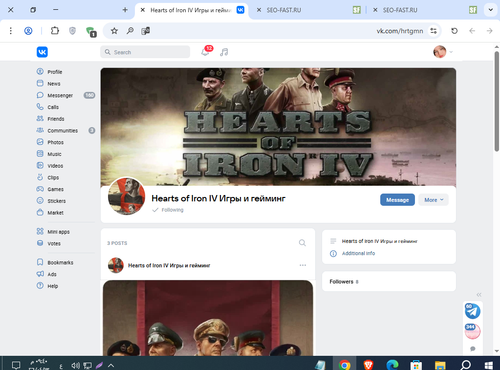Open Microsoft Edge from the taskbar
500x370 pixels.
[392, 365]
